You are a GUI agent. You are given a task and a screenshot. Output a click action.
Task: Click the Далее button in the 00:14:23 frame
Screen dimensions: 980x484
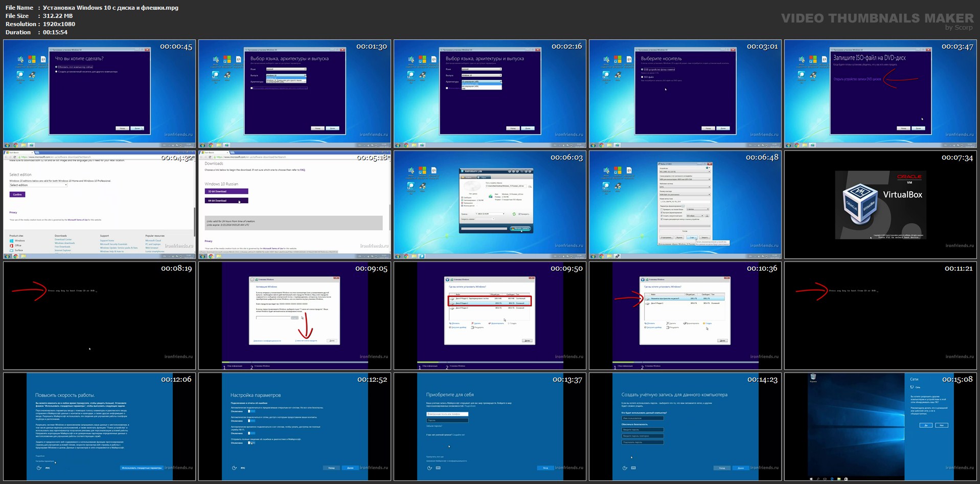pyautogui.click(x=741, y=468)
